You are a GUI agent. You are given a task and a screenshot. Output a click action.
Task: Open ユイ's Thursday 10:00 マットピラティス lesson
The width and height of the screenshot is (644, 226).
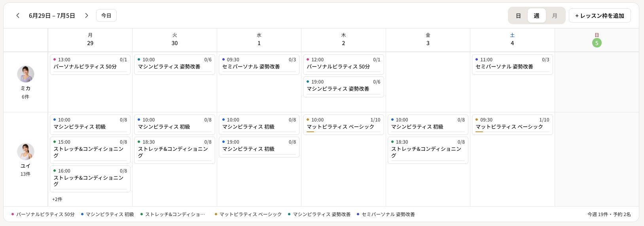343,125
